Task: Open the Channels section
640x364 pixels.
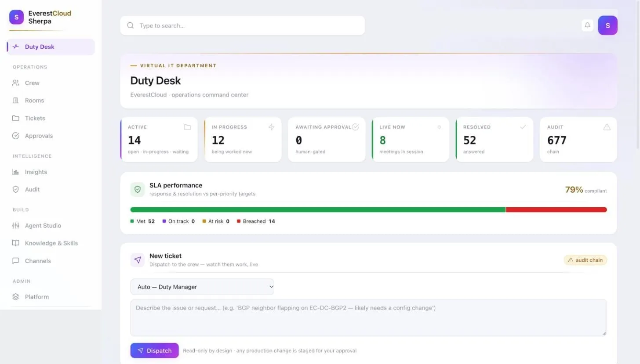Action: (51, 261)
